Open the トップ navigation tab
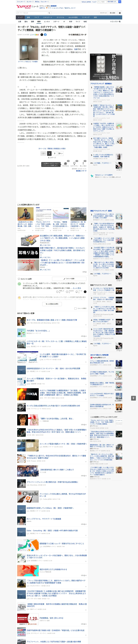This screenshot has height=644, width=138. click(20, 17)
